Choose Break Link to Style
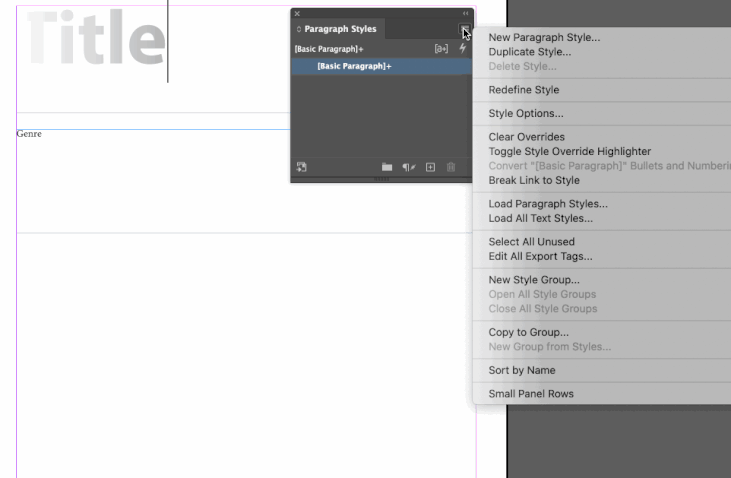 (534, 180)
